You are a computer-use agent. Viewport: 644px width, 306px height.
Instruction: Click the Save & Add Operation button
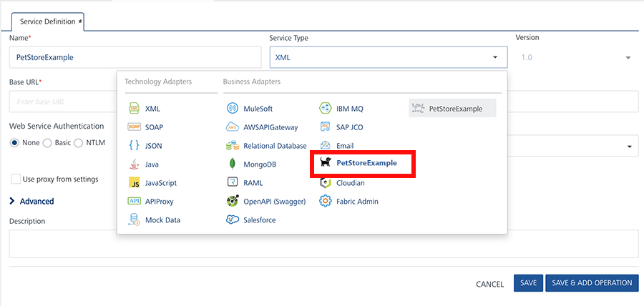click(x=592, y=283)
